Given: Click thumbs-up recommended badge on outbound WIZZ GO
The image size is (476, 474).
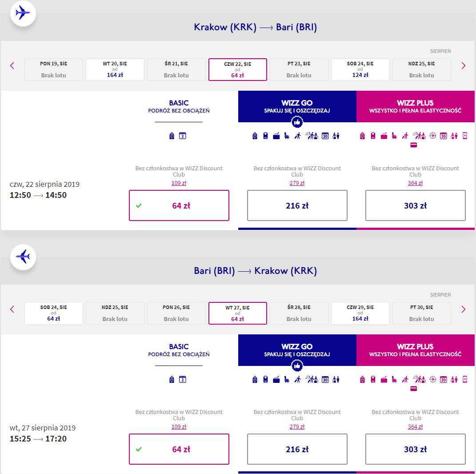Looking at the screenshot, I should (x=297, y=122).
